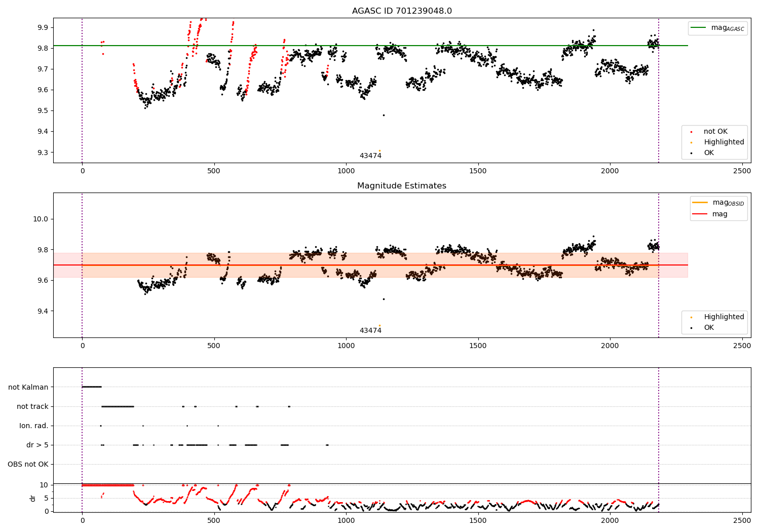Click 'Highlighted' legend entry in Magnitude Estimates plot

724,317
